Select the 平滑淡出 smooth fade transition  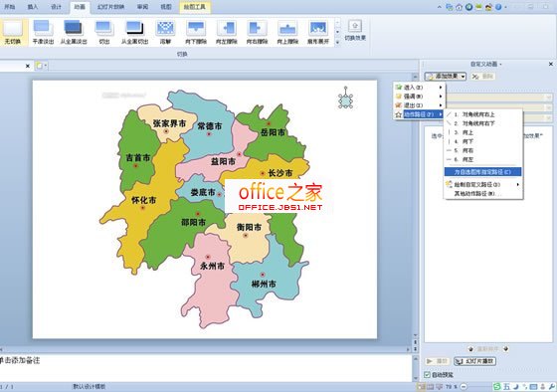pos(43,32)
